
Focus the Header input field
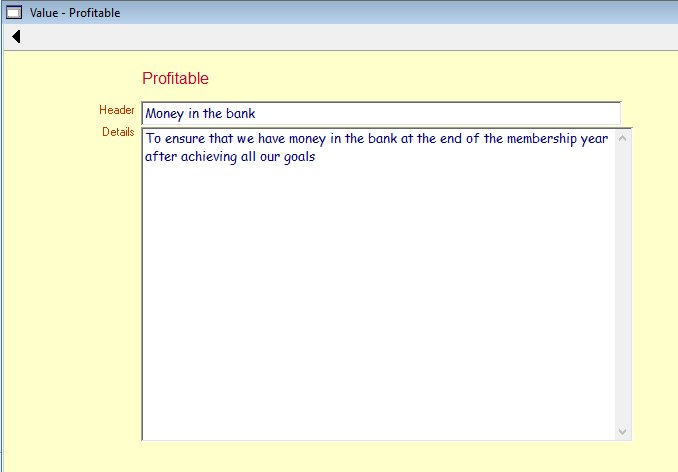[x=380, y=114]
